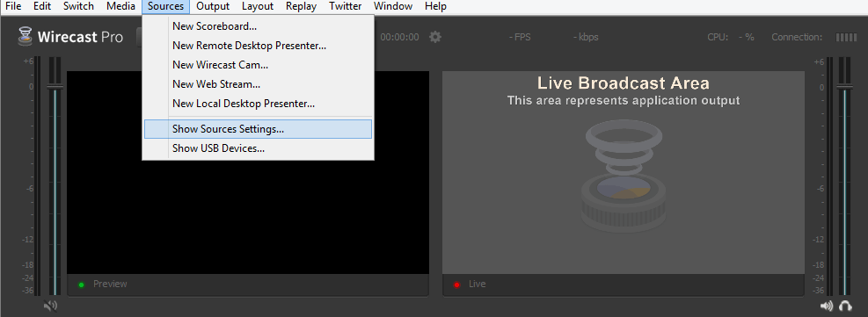Open the Edit menu

(x=42, y=7)
